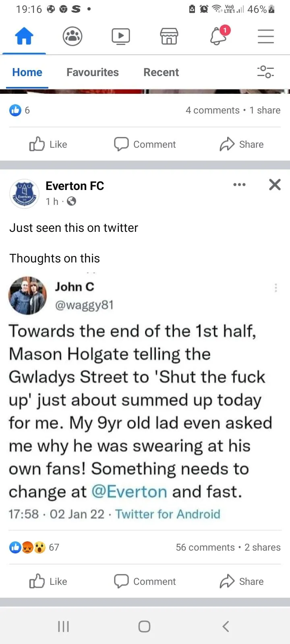Share the Everton FC post

click(x=242, y=581)
